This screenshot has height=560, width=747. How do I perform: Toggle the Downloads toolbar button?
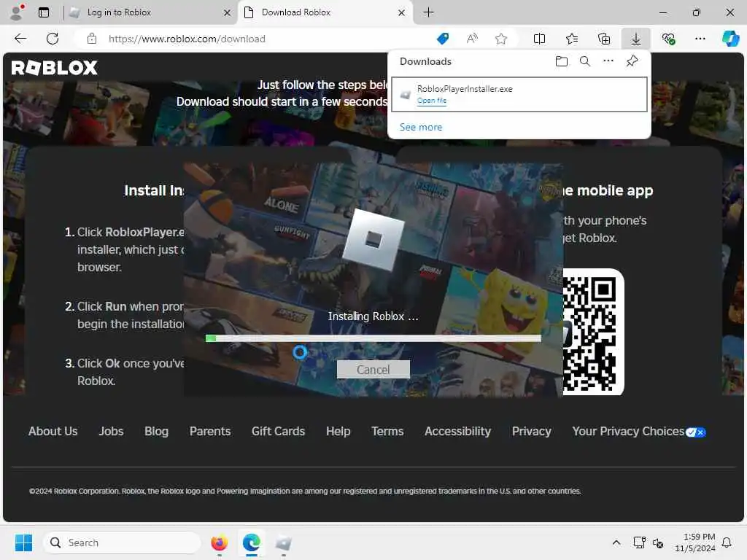click(x=636, y=39)
